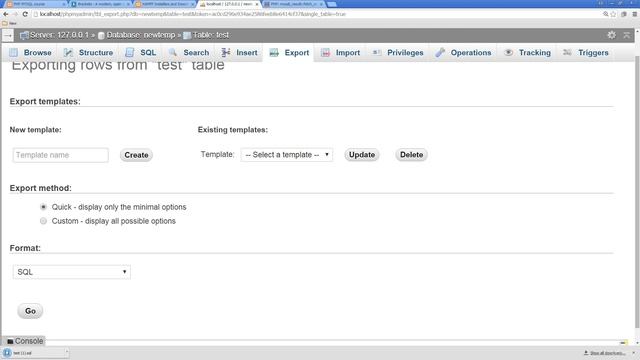
Task: Click the browser zoom magnifier icon in address bar
Action: (x=606, y=14)
